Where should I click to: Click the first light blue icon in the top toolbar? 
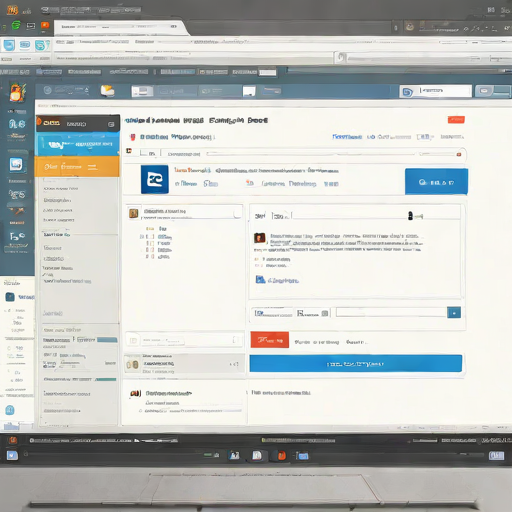coord(9,45)
